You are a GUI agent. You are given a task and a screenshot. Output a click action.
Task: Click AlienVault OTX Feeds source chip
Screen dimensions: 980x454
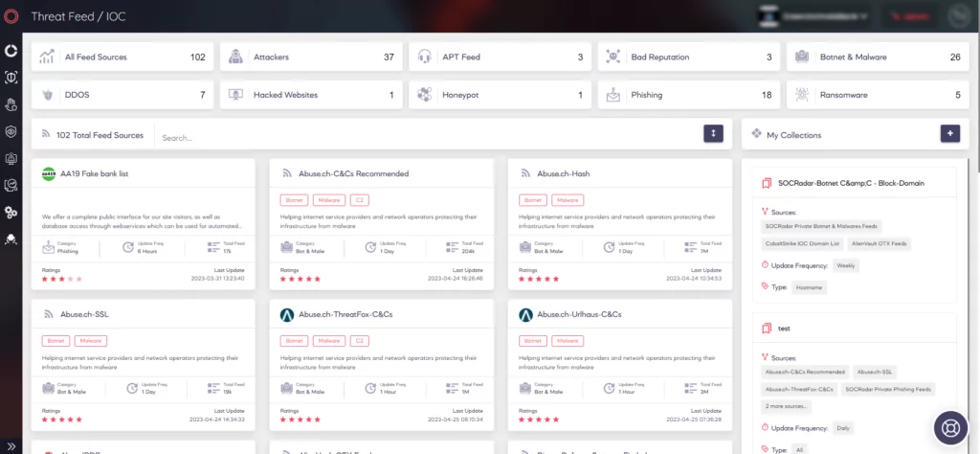pos(880,243)
